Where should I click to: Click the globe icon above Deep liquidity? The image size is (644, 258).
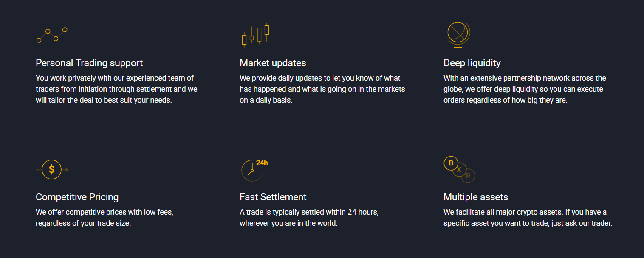[x=459, y=35]
